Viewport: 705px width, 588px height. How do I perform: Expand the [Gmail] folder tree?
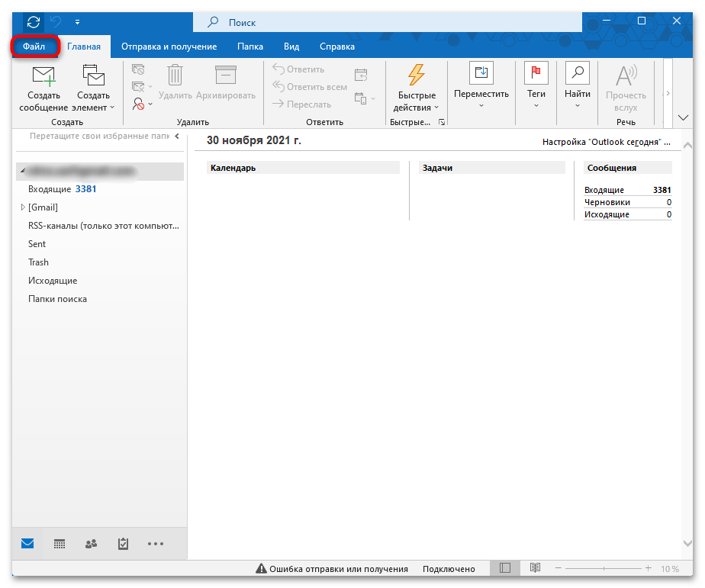click(23, 207)
